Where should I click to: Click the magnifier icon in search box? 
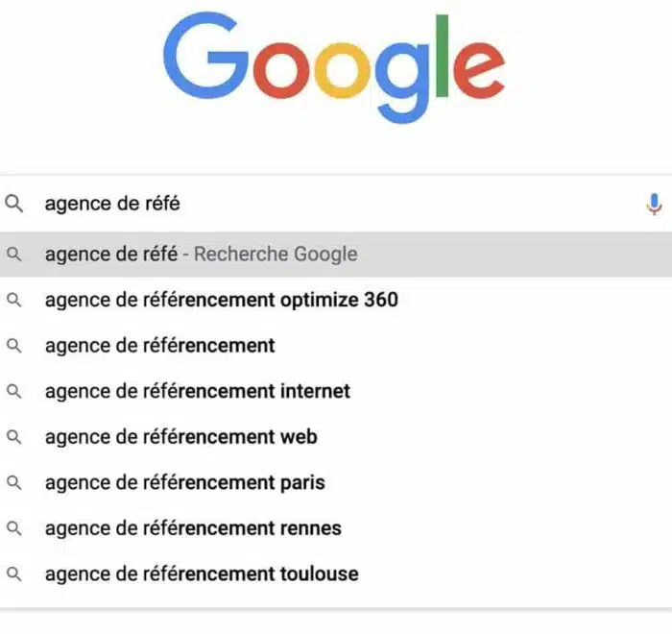tap(13, 204)
